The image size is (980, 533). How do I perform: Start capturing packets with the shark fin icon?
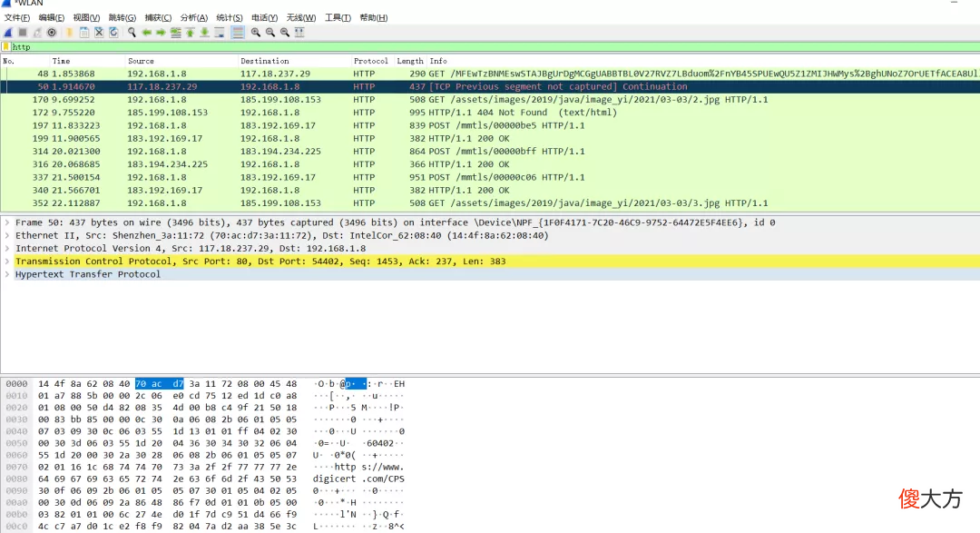pos(8,33)
